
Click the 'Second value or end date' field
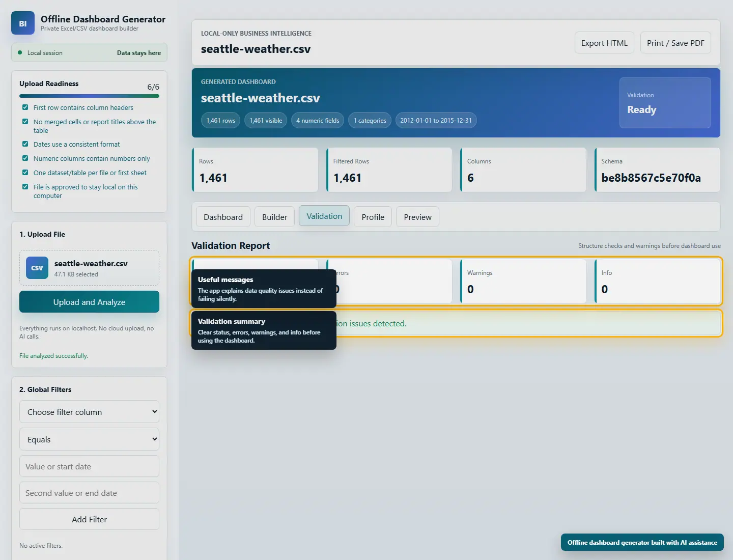(89, 493)
